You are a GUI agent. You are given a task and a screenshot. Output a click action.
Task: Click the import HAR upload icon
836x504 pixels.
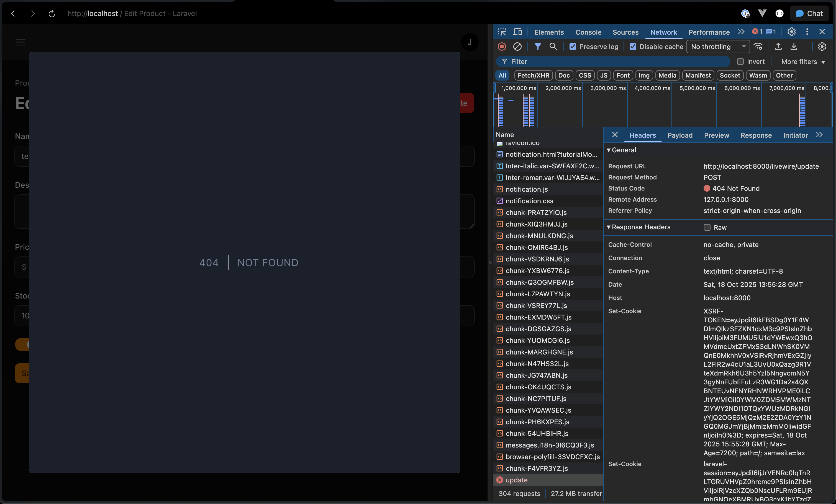click(x=778, y=47)
